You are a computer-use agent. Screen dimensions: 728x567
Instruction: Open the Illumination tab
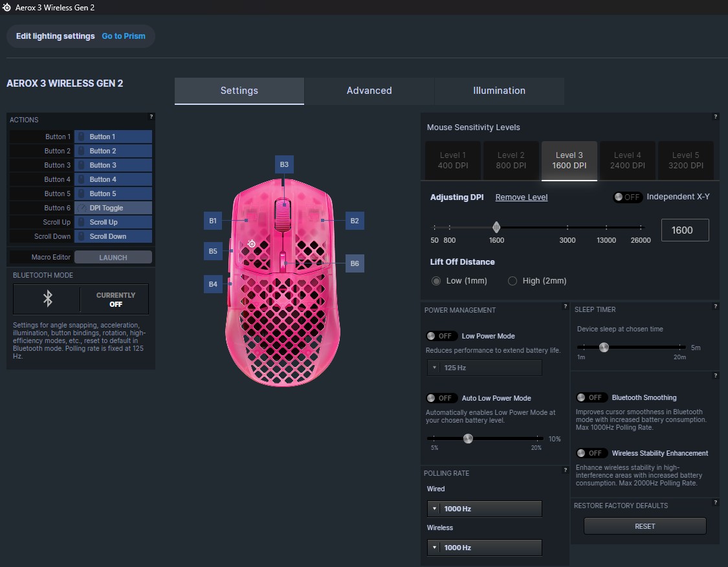coord(499,91)
